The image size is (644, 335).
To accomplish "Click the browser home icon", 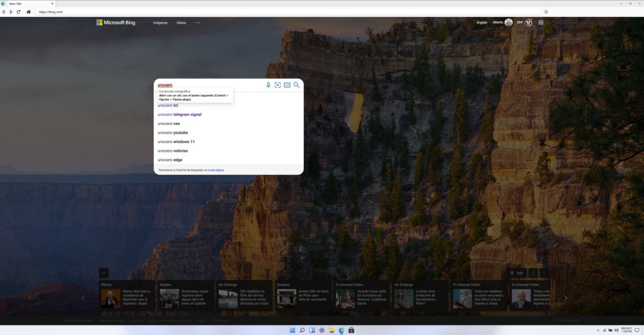I will click(28, 12).
